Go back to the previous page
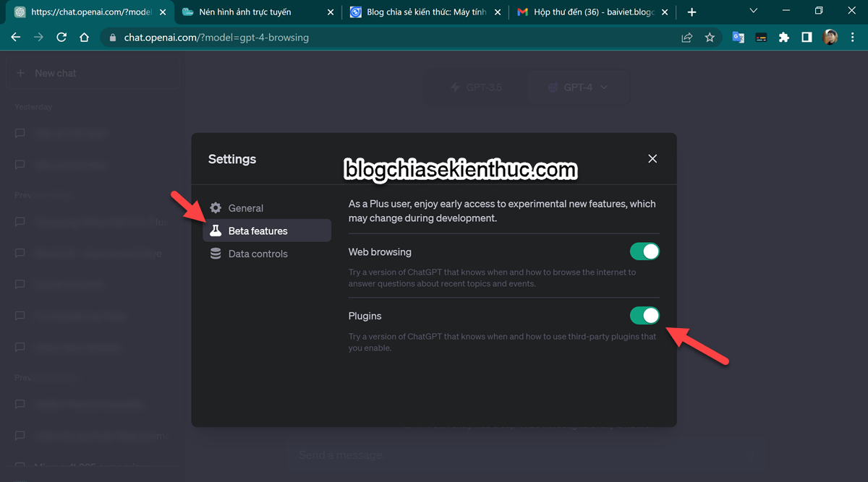 pyautogui.click(x=16, y=38)
